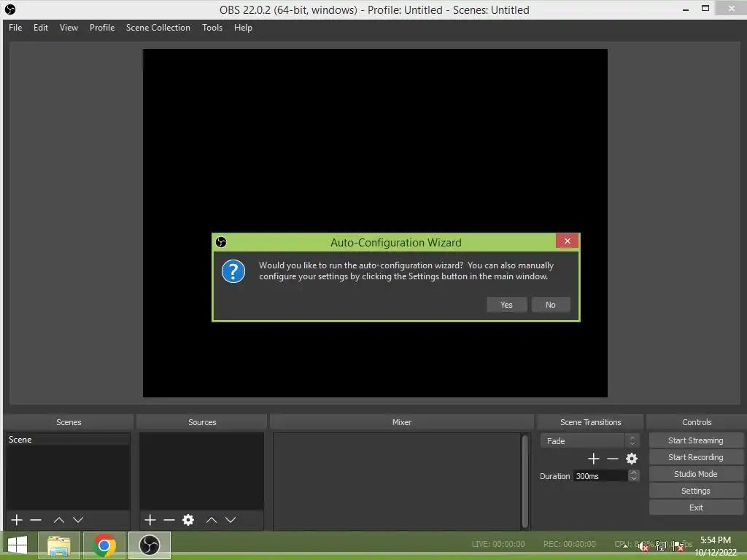Click the Mixer panel scrollbar
747x560 pixels.
point(525,481)
